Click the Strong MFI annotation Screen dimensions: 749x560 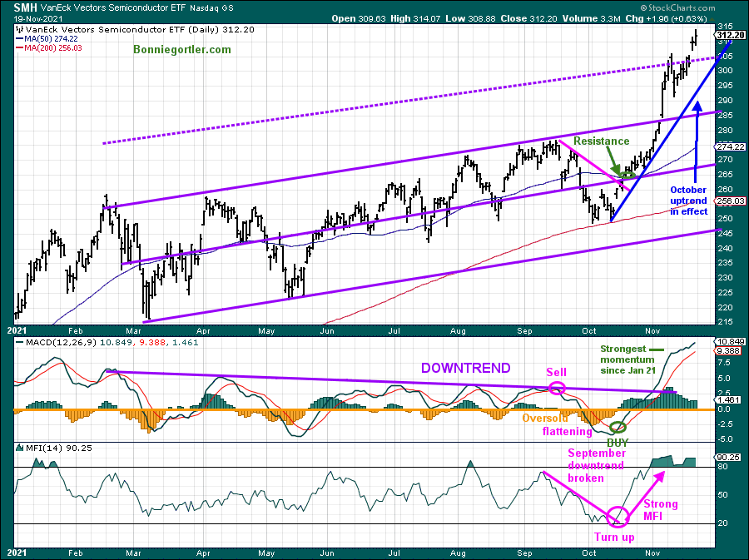pos(661,510)
